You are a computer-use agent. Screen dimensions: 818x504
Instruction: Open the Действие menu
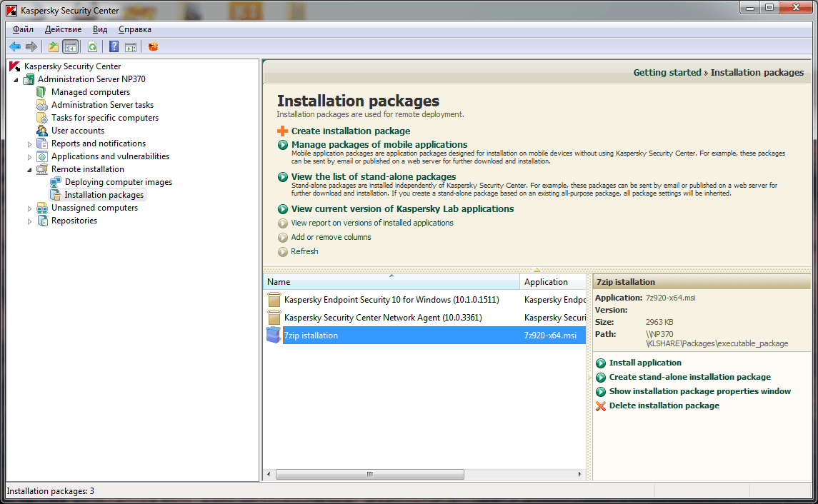63,29
